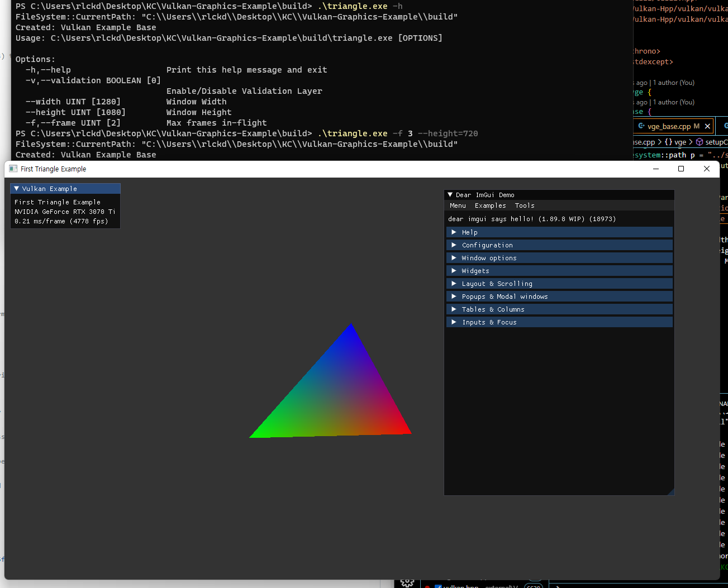This screenshot has height=588, width=728.
Task: Select the 'setupC' function breadcrumb in VS Code
Action: [711, 142]
